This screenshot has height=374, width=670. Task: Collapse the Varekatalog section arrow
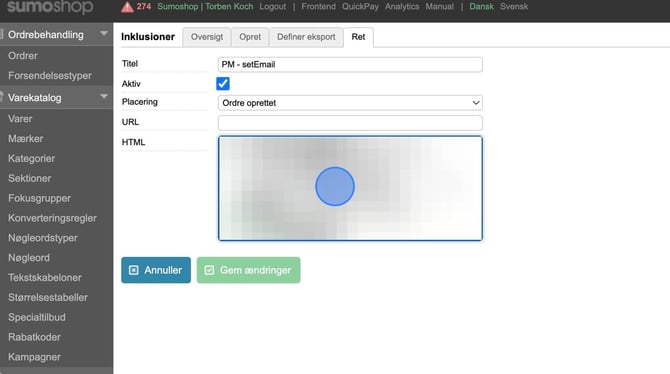[103, 97]
